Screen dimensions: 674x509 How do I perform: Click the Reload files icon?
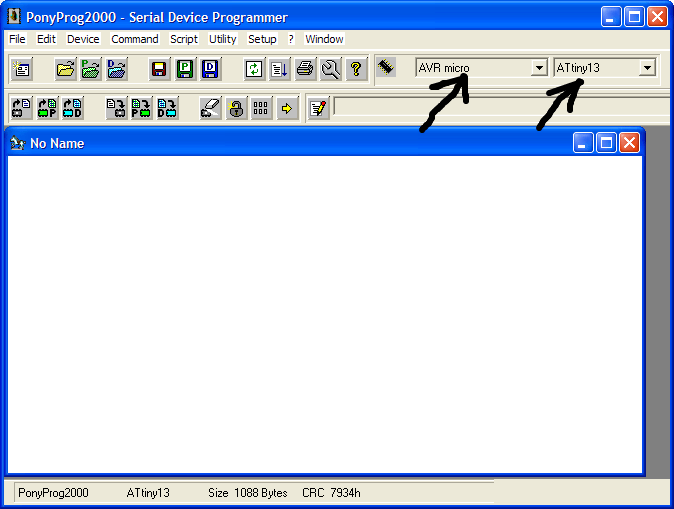click(254, 69)
